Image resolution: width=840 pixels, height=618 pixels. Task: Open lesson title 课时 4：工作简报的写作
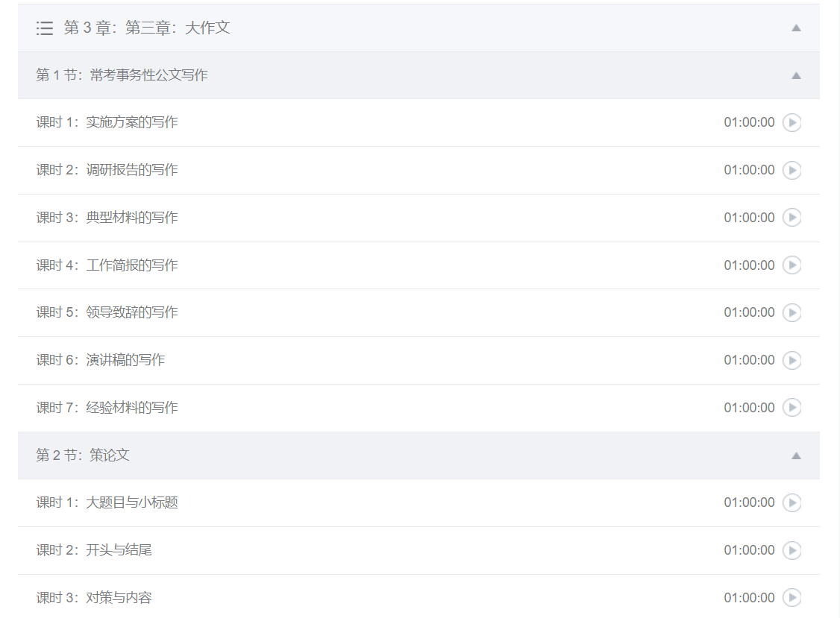tap(107, 265)
